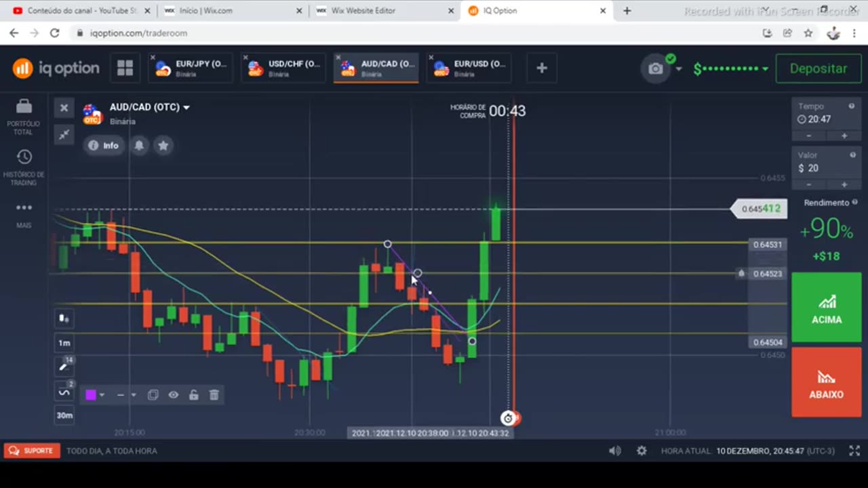Increase Valor with the plus button
The height and width of the screenshot is (488, 868).
(844, 184)
